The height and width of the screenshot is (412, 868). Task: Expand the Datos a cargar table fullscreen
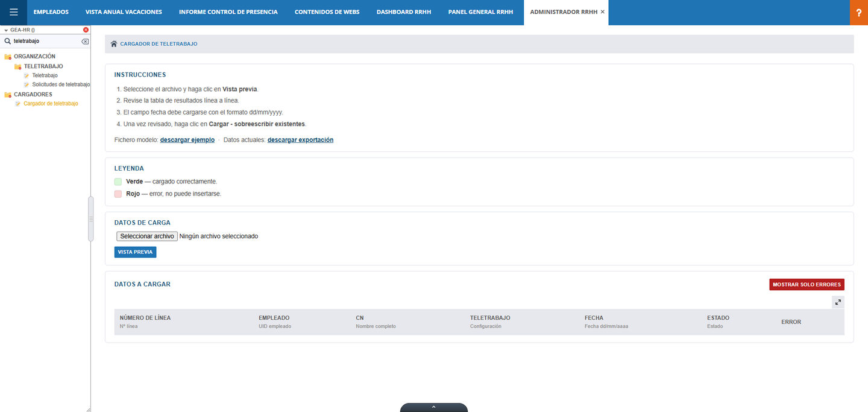[x=838, y=302]
